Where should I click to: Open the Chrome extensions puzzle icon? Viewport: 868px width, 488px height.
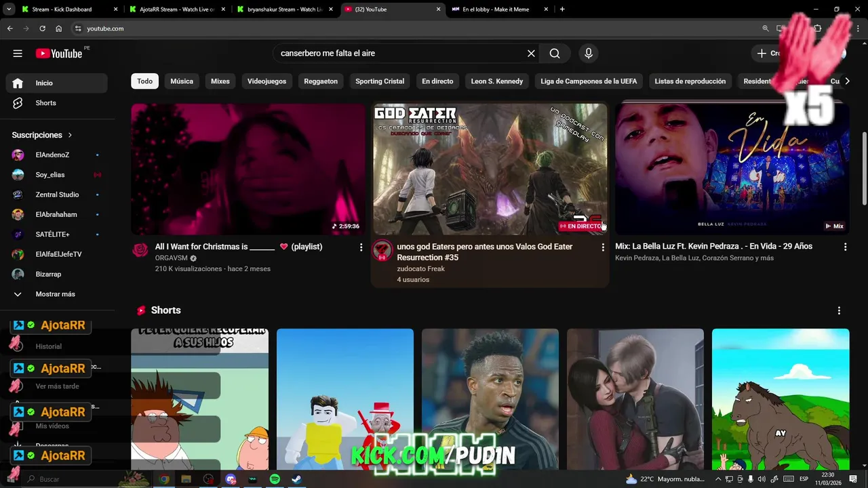click(x=817, y=28)
